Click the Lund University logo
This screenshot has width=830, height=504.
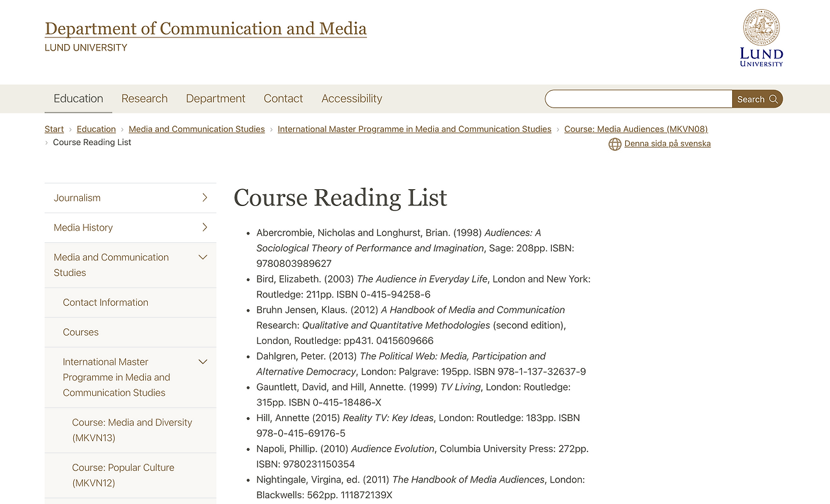pyautogui.click(x=761, y=38)
